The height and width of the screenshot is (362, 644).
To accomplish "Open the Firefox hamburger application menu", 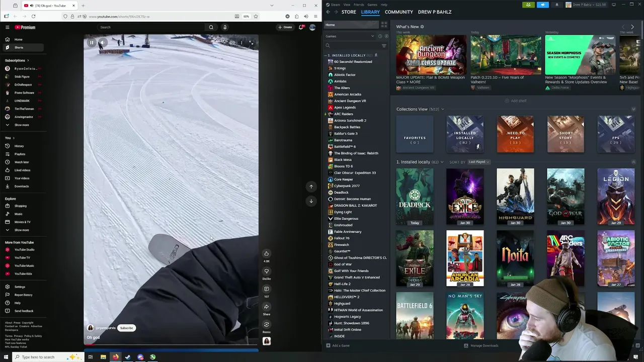I will (x=315, y=16).
